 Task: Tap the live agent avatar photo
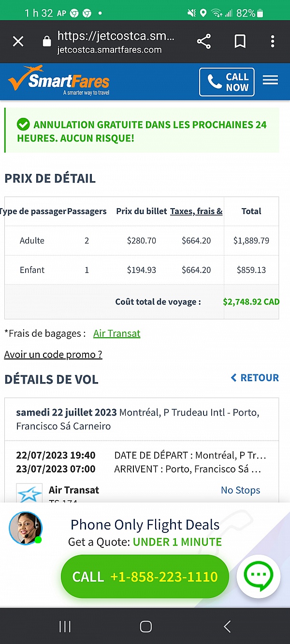coord(25,528)
